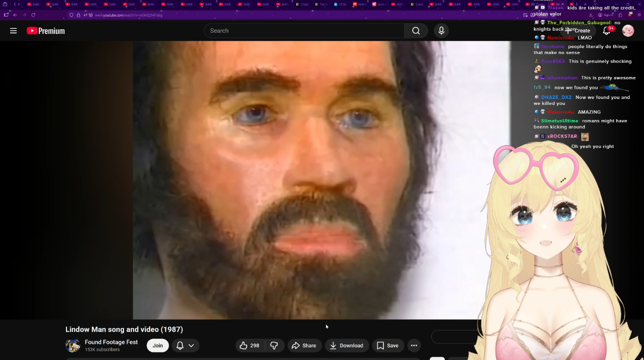Image resolution: width=644 pixels, height=360 pixels.
Task: Share the Lindow Man video
Action: [x=304, y=345]
